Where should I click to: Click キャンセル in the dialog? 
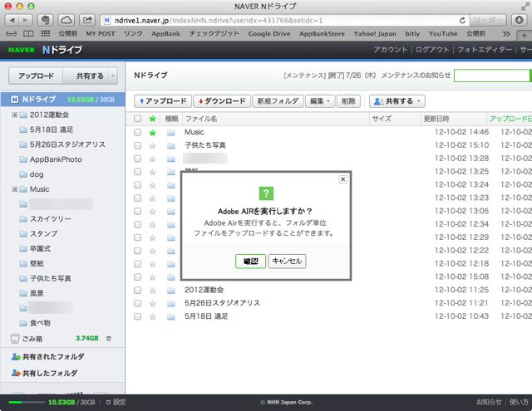click(287, 262)
